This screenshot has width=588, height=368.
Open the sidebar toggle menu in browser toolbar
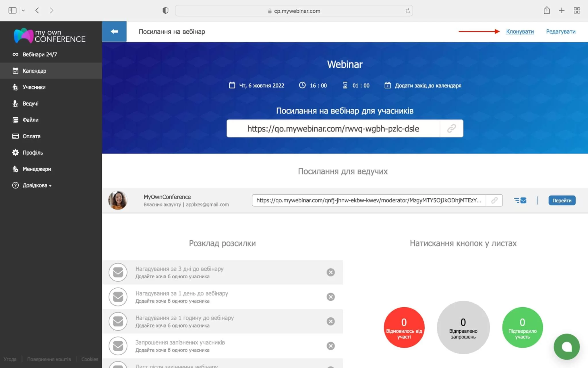[x=13, y=10]
